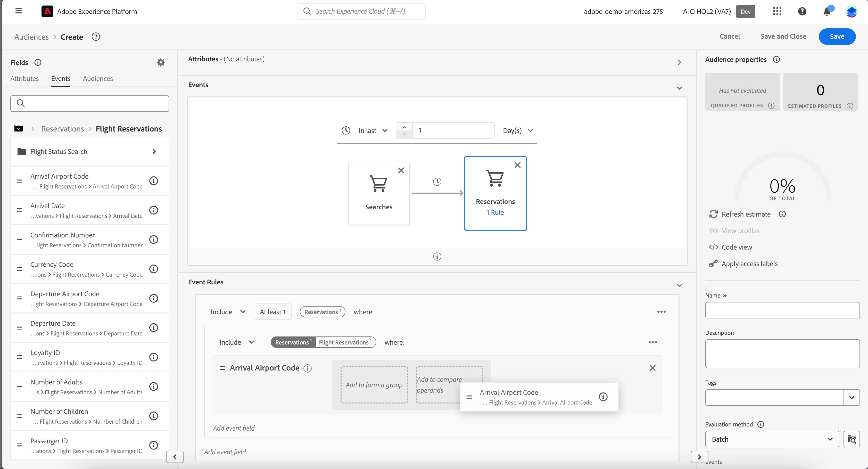Open the Day(s) unit dropdown
This screenshot has height=469, width=868.
(x=518, y=131)
